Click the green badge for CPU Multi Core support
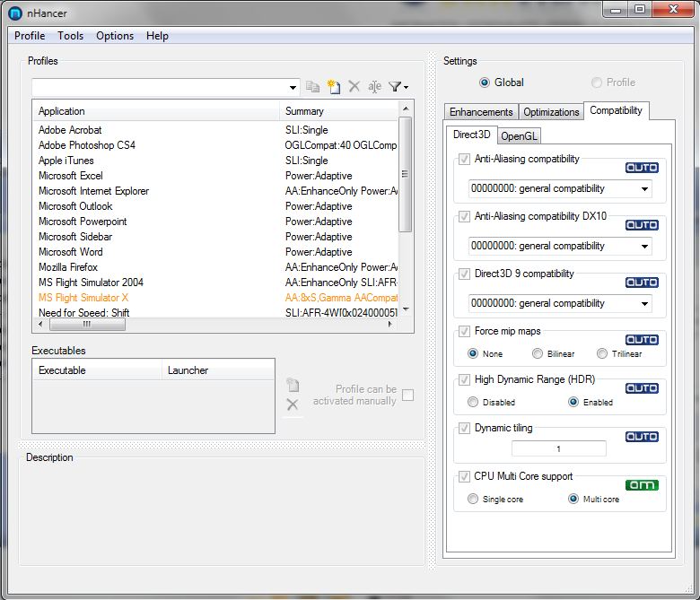The height and width of the screenshot is (600, 700). (x=642, y=485)
